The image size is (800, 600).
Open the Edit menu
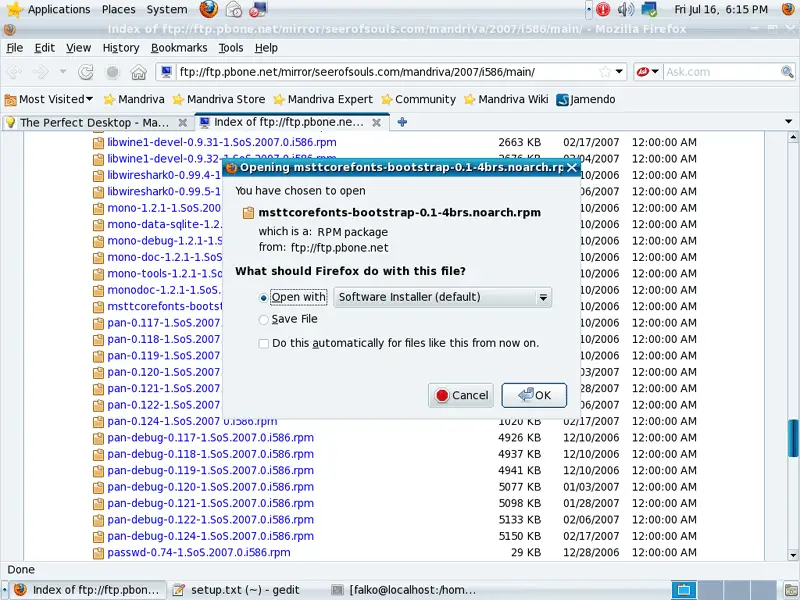coord(44,48)
